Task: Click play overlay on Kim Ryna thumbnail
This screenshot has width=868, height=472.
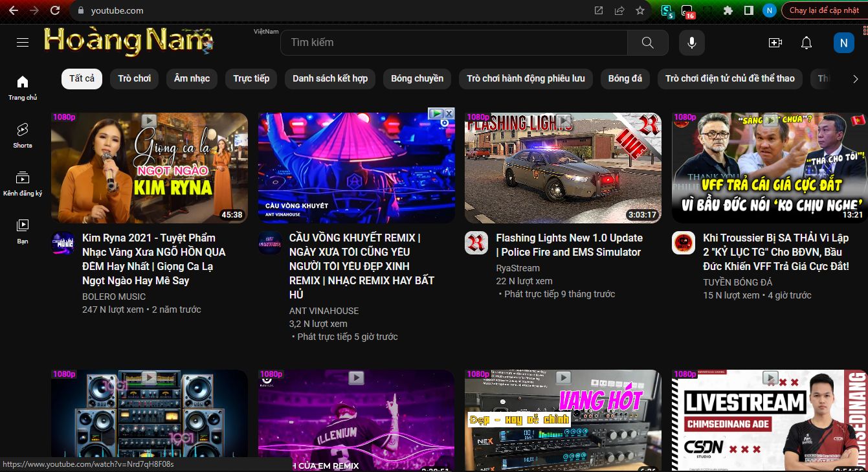Action: click(150, 120)
